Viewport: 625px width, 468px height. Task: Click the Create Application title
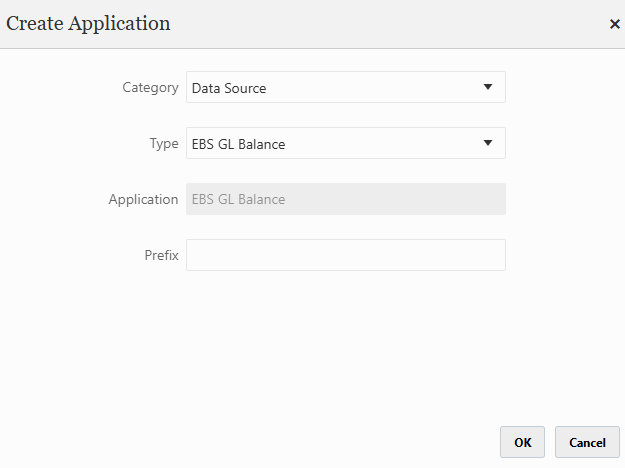88,24
